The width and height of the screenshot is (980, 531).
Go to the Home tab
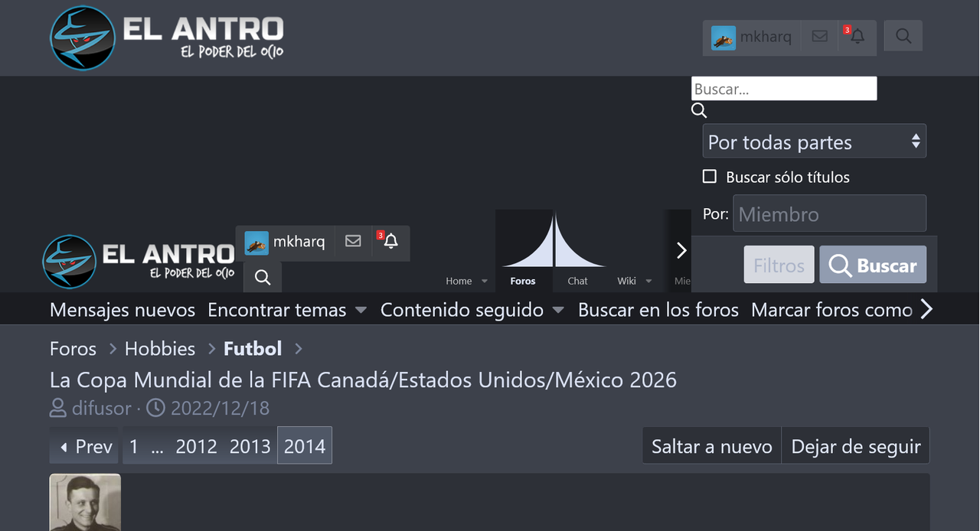pyautogui.click(x=459, y=281)
